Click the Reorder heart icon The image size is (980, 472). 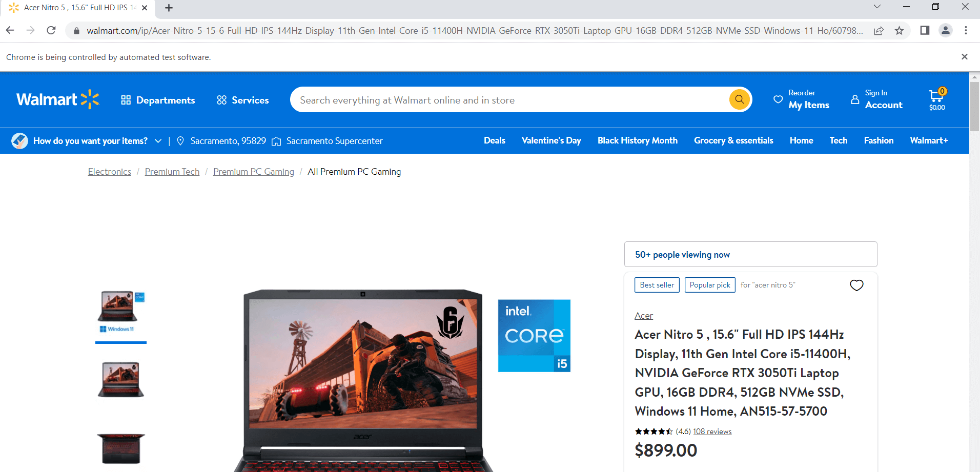click(778, 99)
